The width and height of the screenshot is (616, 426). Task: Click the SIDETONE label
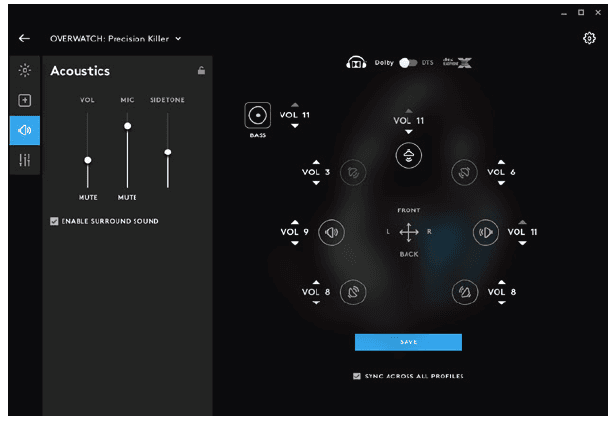coord(167,100)
